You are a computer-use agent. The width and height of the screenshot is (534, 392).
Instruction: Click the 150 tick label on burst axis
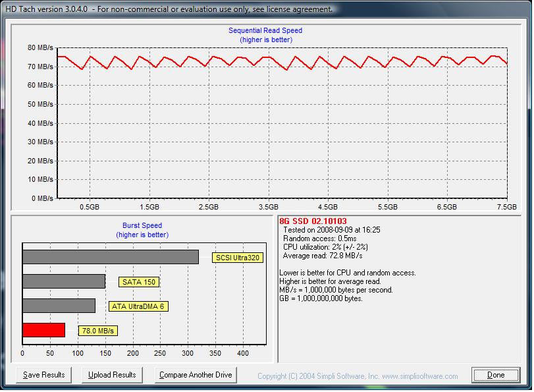(x=105, y=353)
